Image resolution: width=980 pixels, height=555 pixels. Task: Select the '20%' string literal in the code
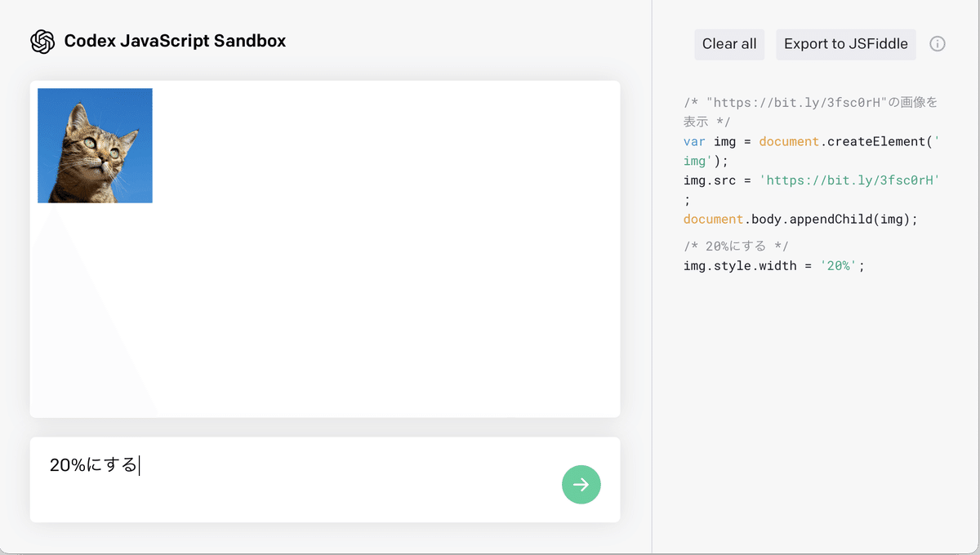tap(839, 265)
